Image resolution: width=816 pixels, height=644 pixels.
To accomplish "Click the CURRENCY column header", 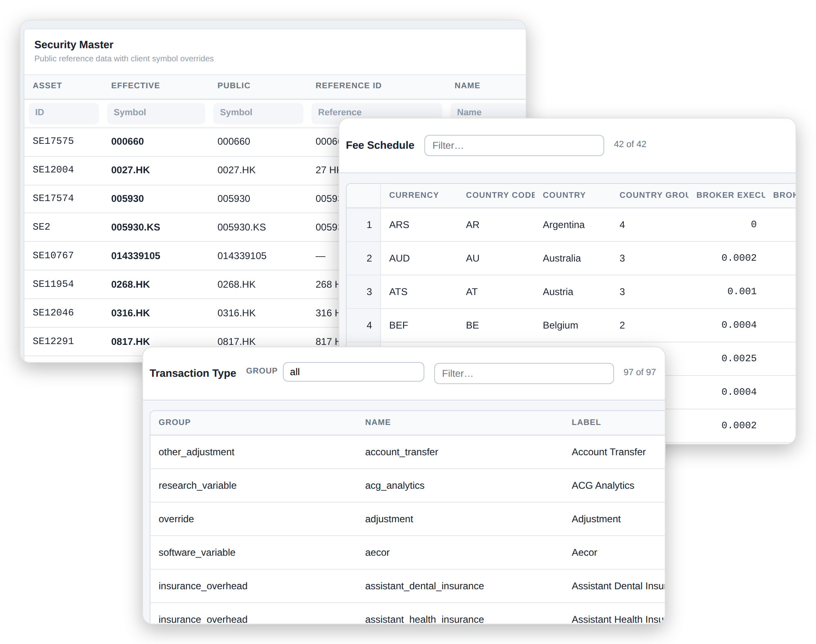I will 414,195.
